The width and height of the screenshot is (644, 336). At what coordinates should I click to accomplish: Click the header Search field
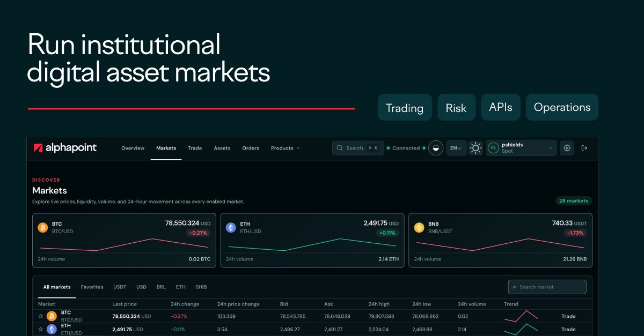click(358, 148)
